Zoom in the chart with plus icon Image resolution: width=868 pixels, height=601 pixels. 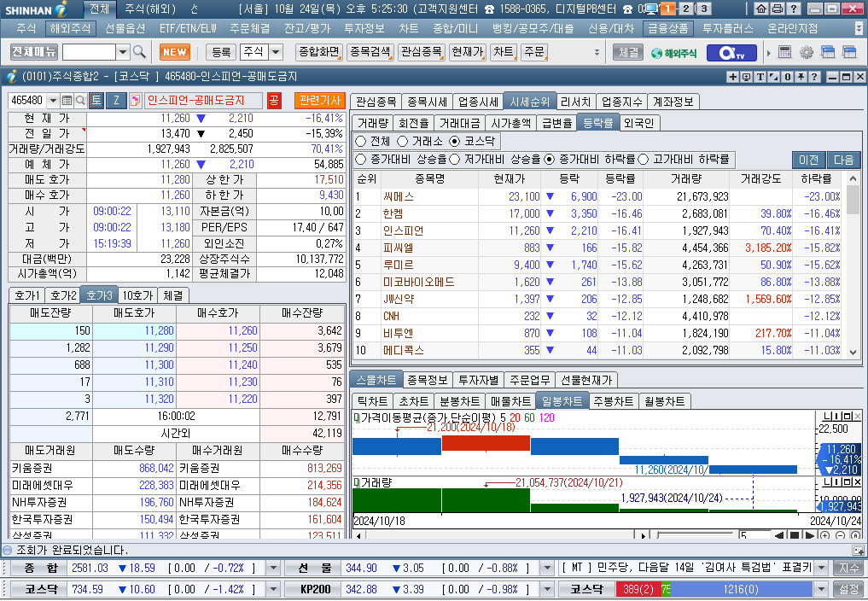pos(824,535)
